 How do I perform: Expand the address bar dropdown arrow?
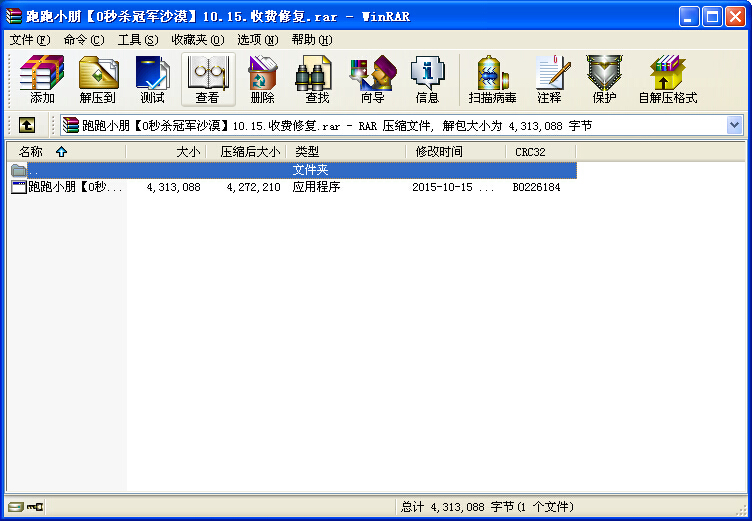[734, 126]
